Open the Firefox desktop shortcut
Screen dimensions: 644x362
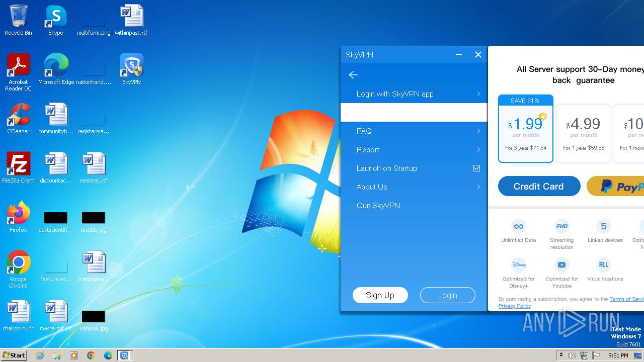18,217
